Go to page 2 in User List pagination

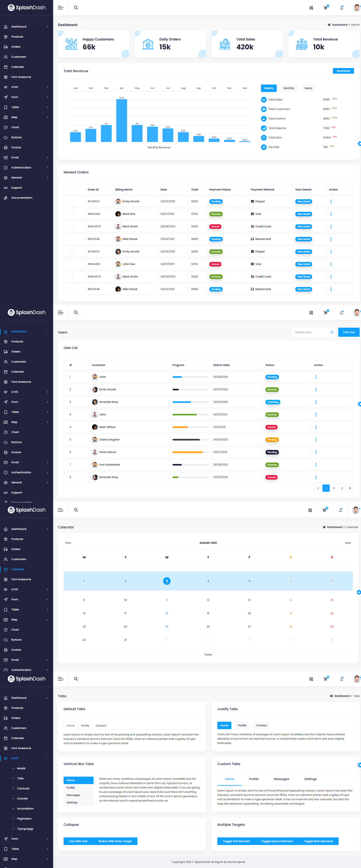[x=334, y=488]
